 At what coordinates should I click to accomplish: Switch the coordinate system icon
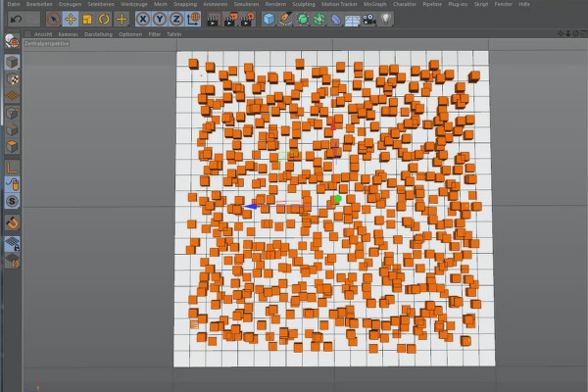point(193,20)
